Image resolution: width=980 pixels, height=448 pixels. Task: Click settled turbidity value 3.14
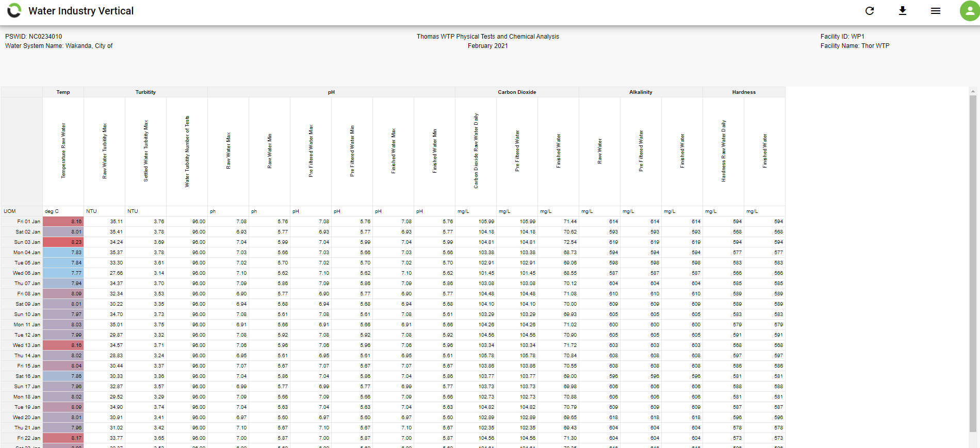pyautogui.click(x=146, y=273)
